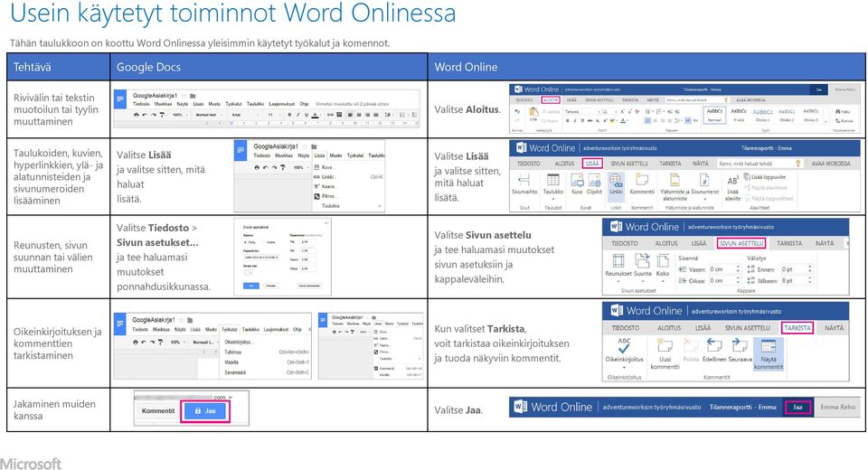Toggle left align in the top Docs toolbar

pyautogui.click(x=350, y=115)
